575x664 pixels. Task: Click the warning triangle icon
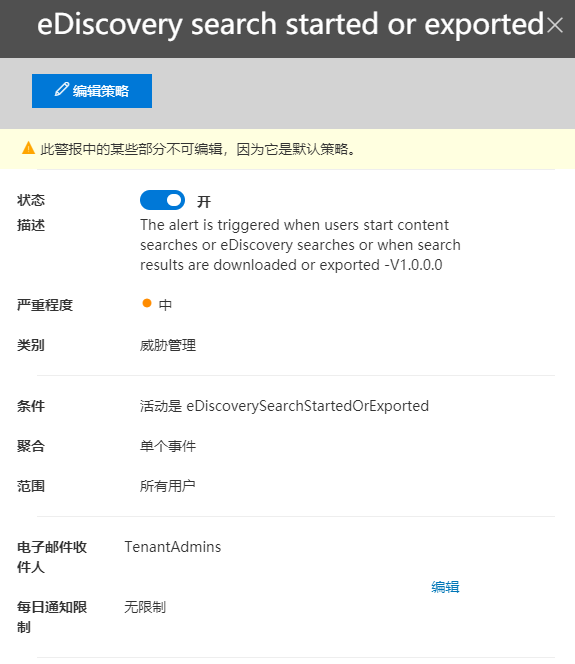[x=28, y=148]
